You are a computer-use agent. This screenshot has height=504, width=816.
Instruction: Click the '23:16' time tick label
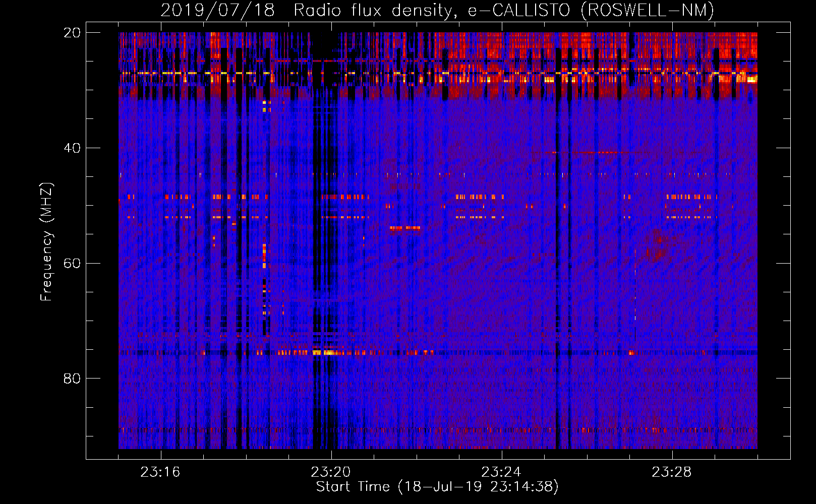coord(160,472)
